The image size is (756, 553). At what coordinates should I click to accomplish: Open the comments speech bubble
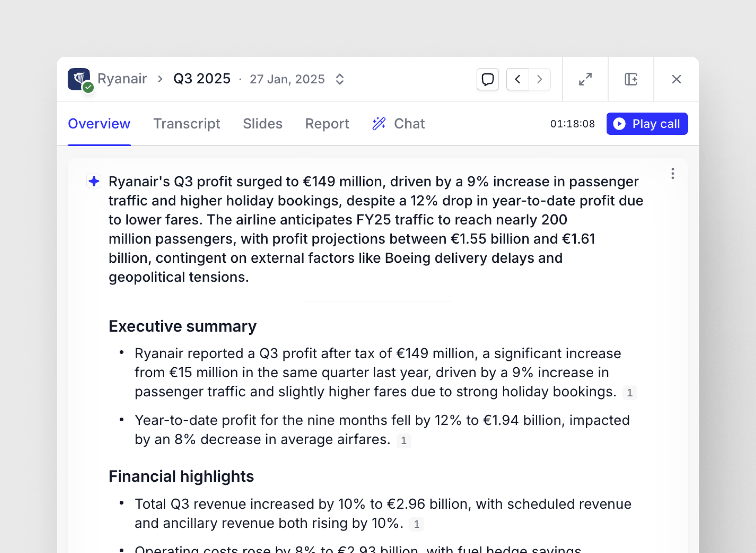tap(488, 79)
